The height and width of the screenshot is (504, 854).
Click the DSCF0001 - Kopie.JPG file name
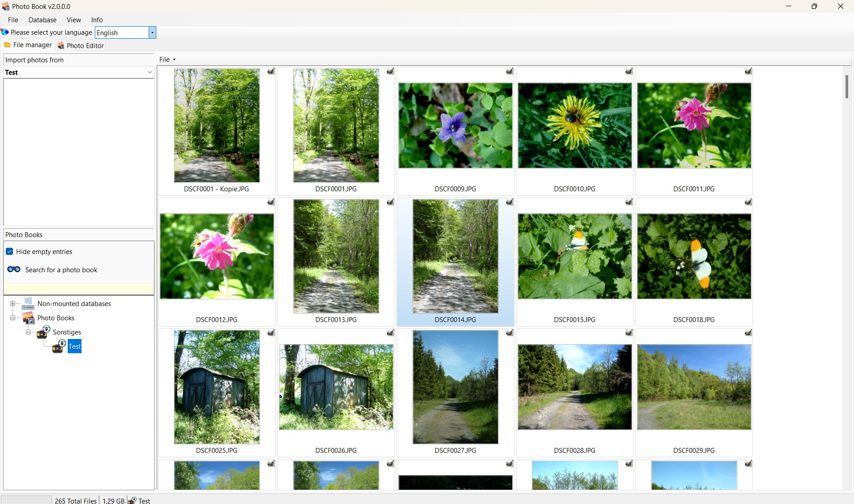pos(216,189)
